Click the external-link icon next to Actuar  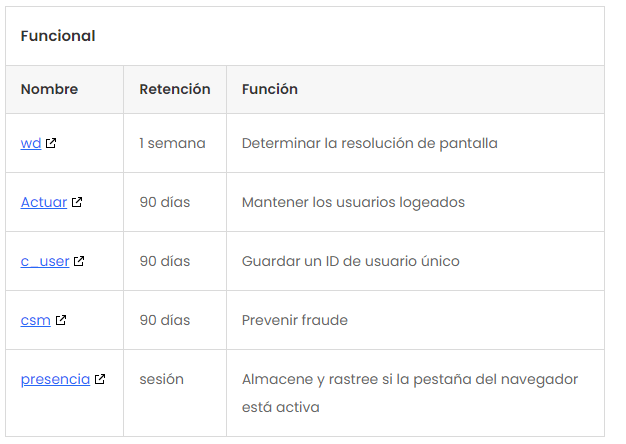click(x=77, y=202)
